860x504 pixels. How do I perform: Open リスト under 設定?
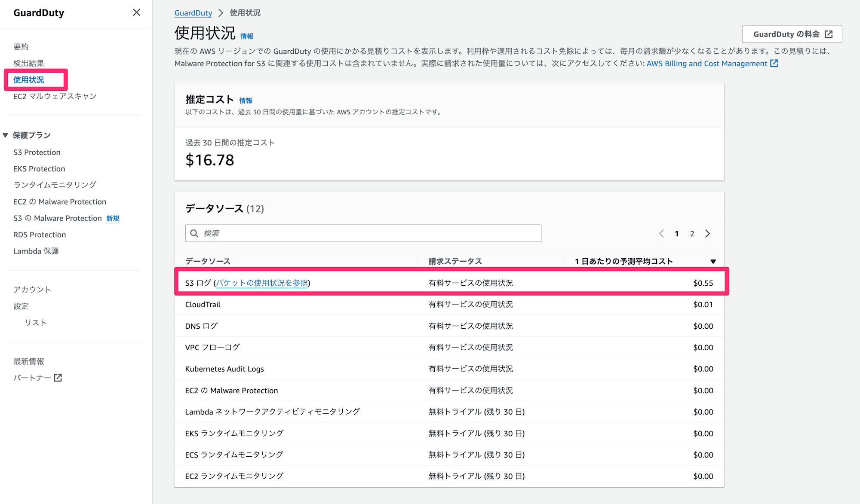pyautogui.click(x=36, y=322)
